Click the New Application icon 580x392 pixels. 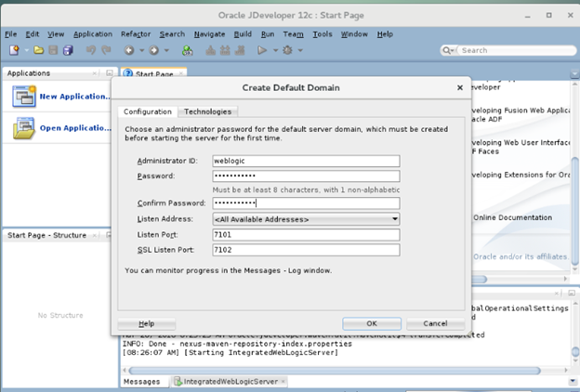tap(23, 96)
